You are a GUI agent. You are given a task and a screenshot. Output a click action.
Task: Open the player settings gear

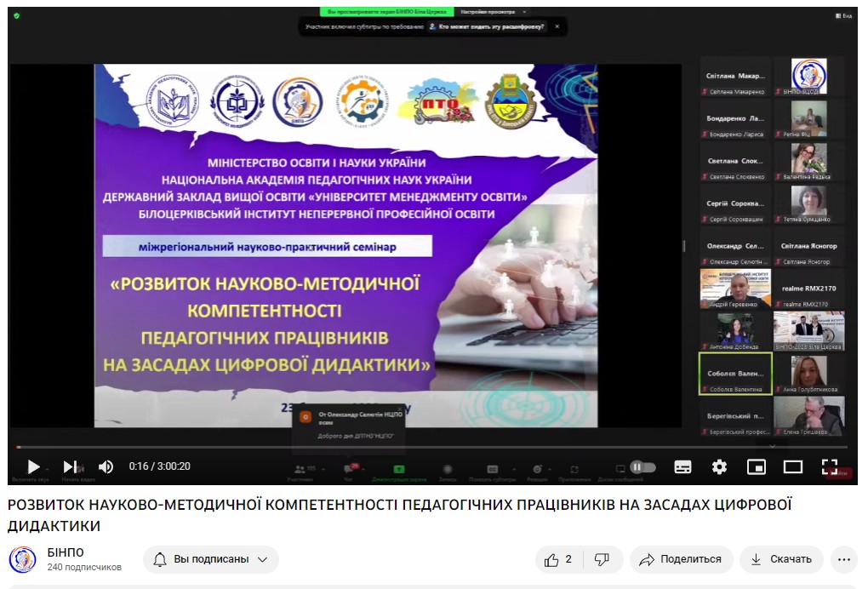pyautogui.click(x=719, y=467)
